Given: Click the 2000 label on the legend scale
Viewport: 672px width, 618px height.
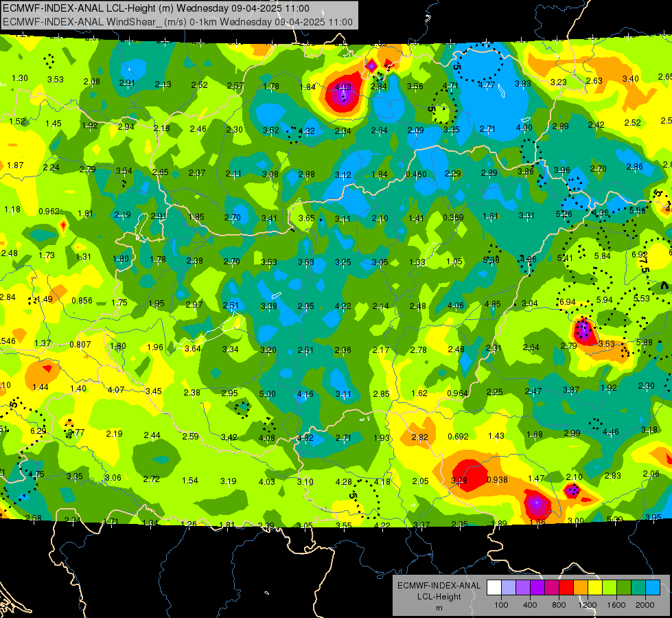Looking at the screenshot, I should pos(645,605).
